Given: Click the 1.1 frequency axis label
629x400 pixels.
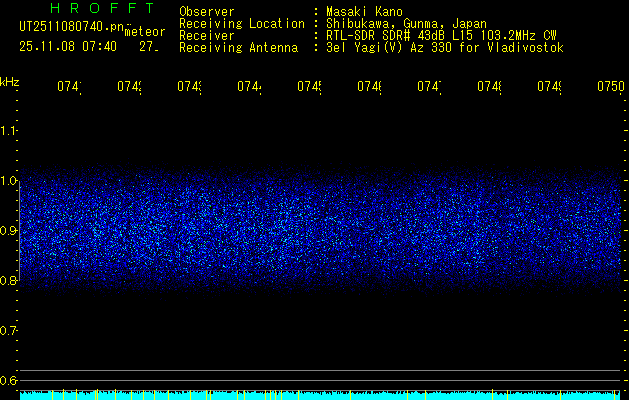Looking at the screenshot, I should [9, 131].
